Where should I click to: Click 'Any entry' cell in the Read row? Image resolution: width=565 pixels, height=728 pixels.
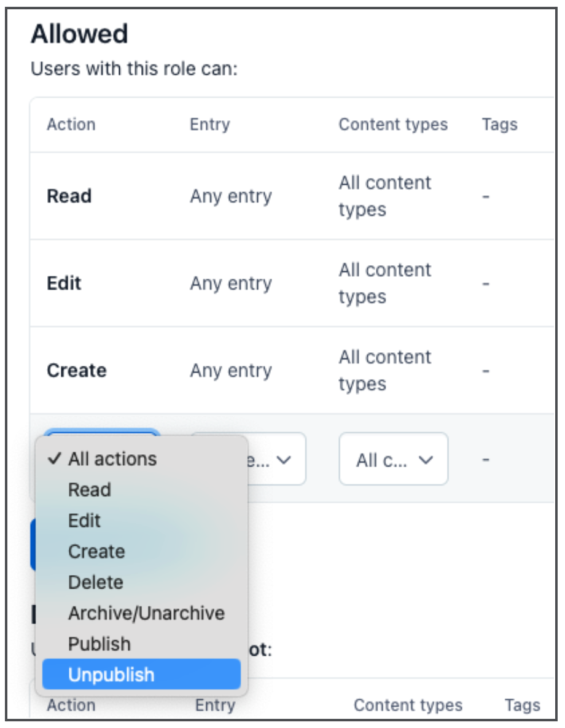[x=230, y=196]
